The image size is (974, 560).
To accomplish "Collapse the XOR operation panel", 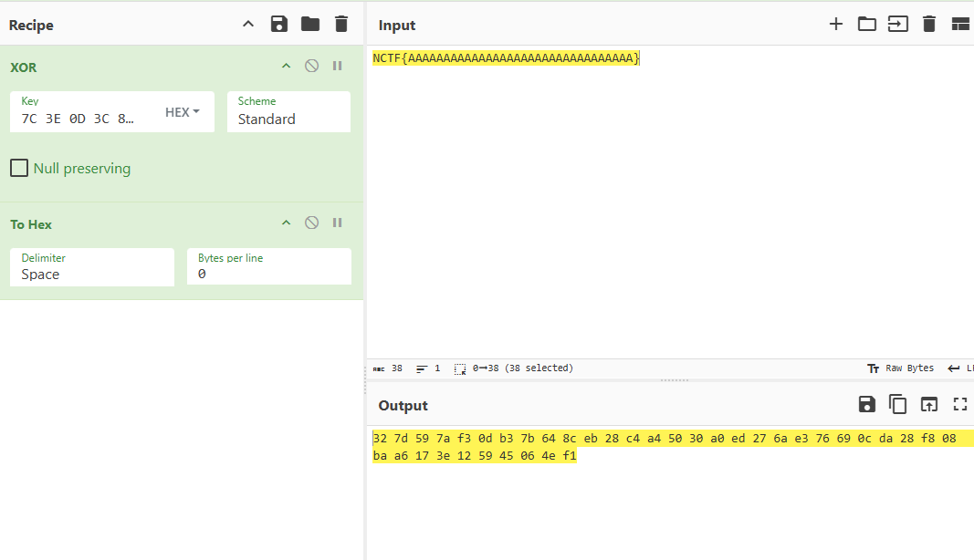I will coord(286,67).
